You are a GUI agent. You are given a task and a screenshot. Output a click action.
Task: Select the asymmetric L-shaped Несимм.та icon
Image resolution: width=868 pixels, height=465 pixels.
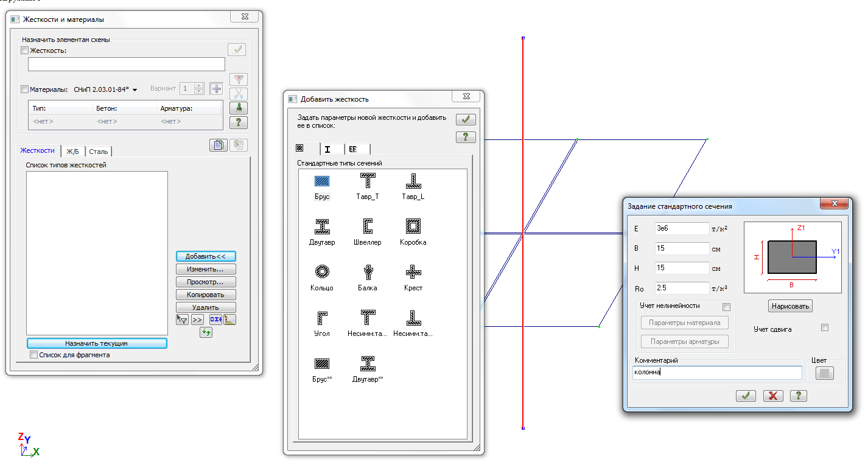pos(413,318)
